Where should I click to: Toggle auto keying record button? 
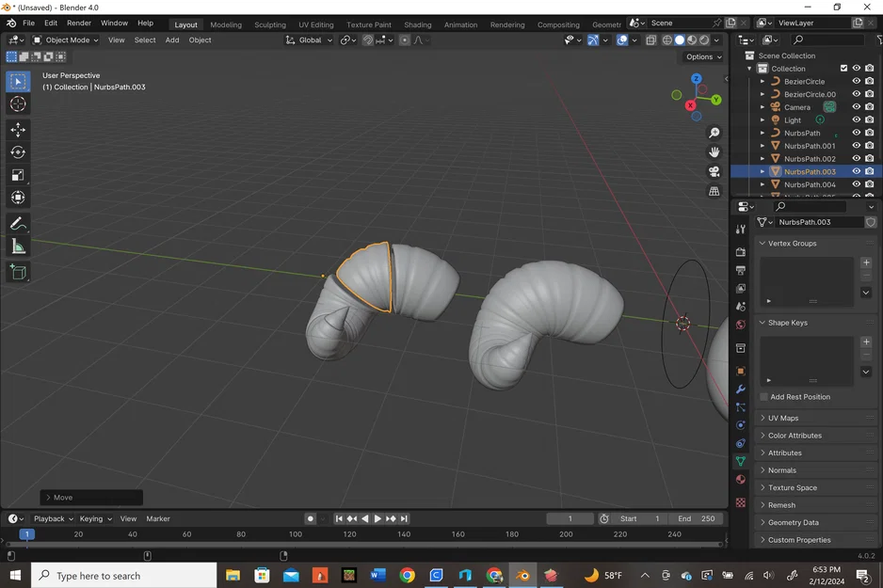click(x=311, y=518)
